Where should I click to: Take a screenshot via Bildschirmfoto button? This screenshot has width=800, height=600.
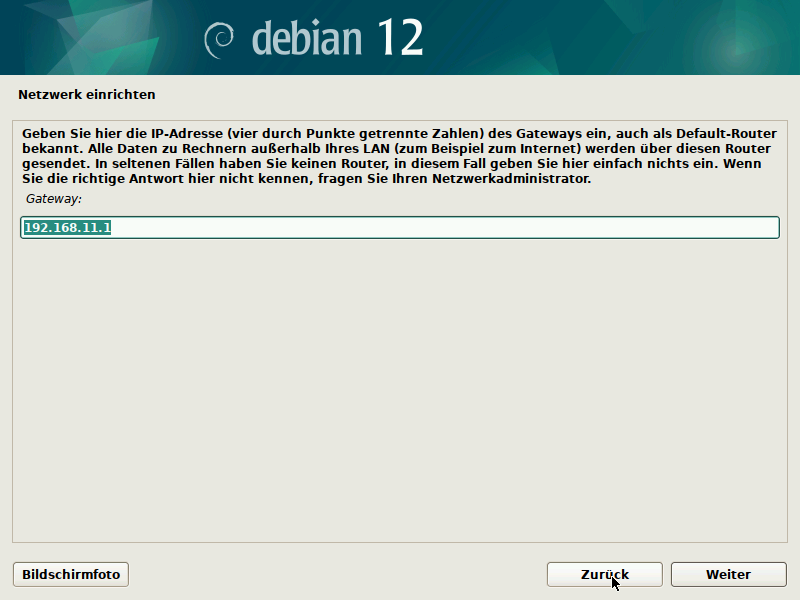pyautogui.click(x=71, y=575)
